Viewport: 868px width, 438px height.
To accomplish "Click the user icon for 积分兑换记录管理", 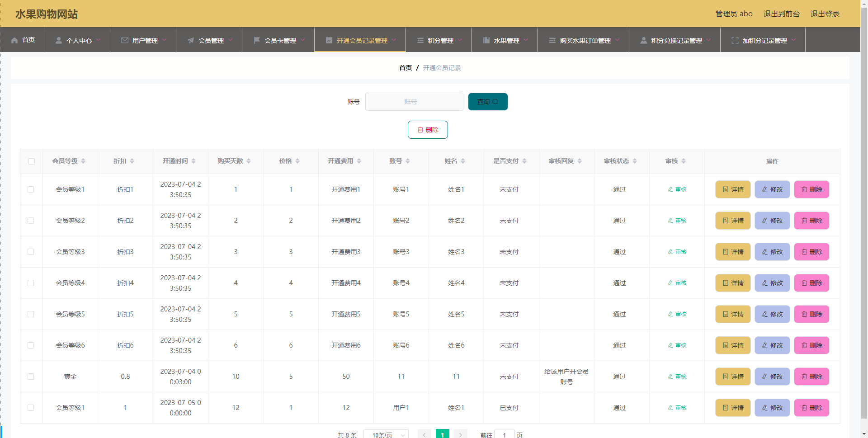I will pyautogui.click(x=644, y=40).
